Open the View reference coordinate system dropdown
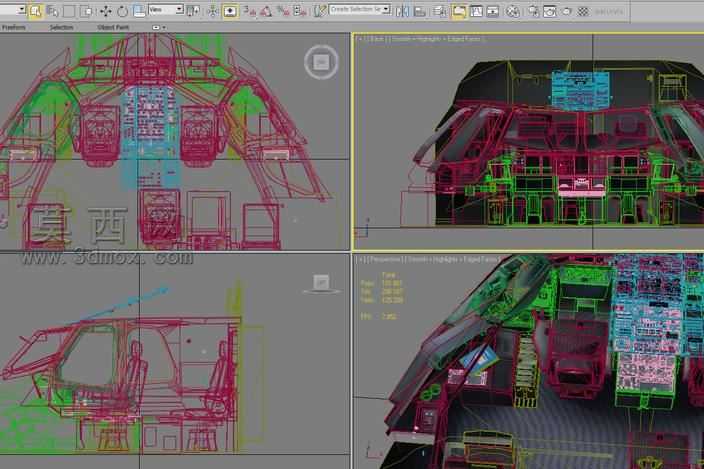 pyautogui.click(x=166, y=9)
